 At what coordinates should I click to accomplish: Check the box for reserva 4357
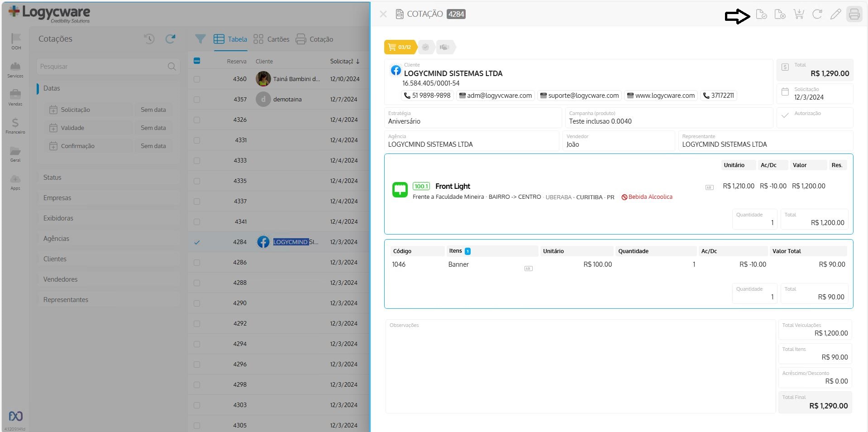(x=197, y=100)
